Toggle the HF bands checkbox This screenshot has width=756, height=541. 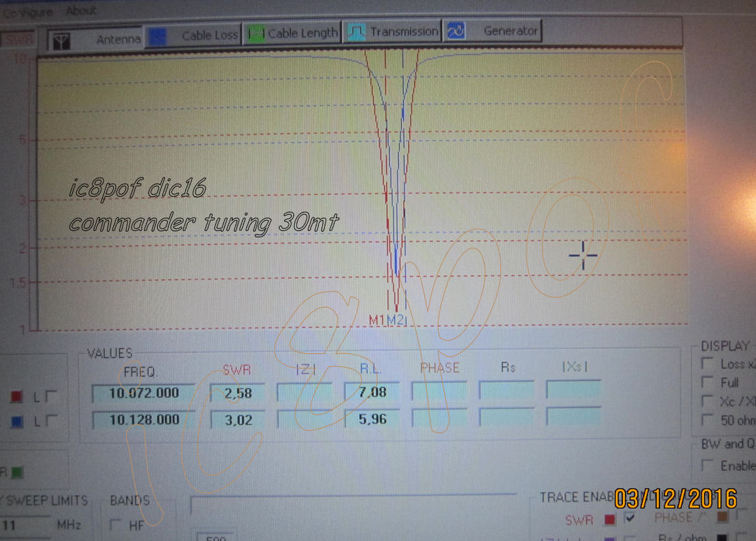point(116,524)
